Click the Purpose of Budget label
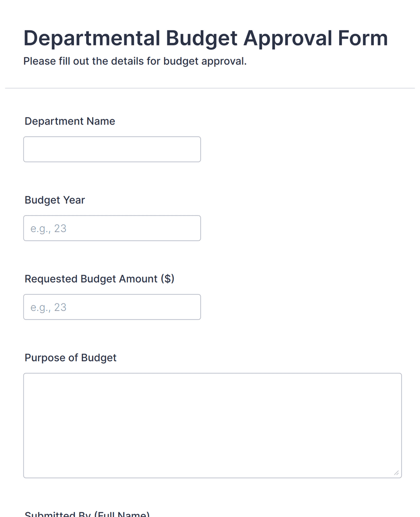Image resolution: width=420 pixels, height=517 pixels. (x=70, y=358)
